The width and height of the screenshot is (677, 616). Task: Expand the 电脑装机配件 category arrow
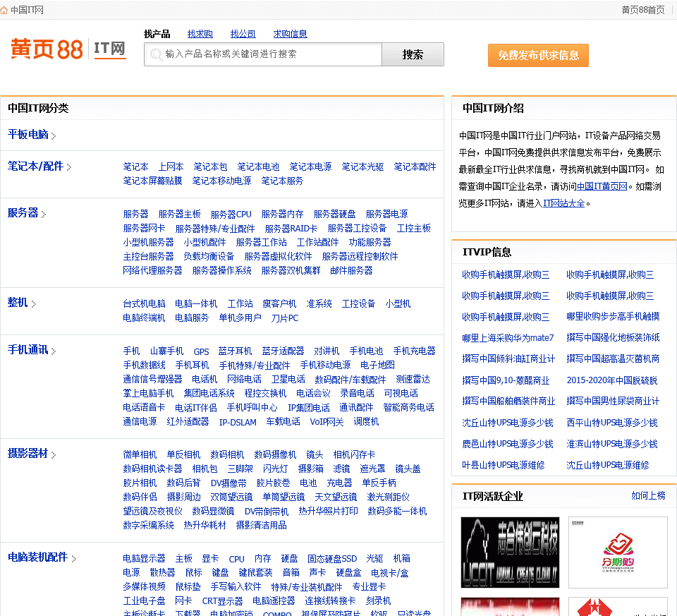[74, 559]
